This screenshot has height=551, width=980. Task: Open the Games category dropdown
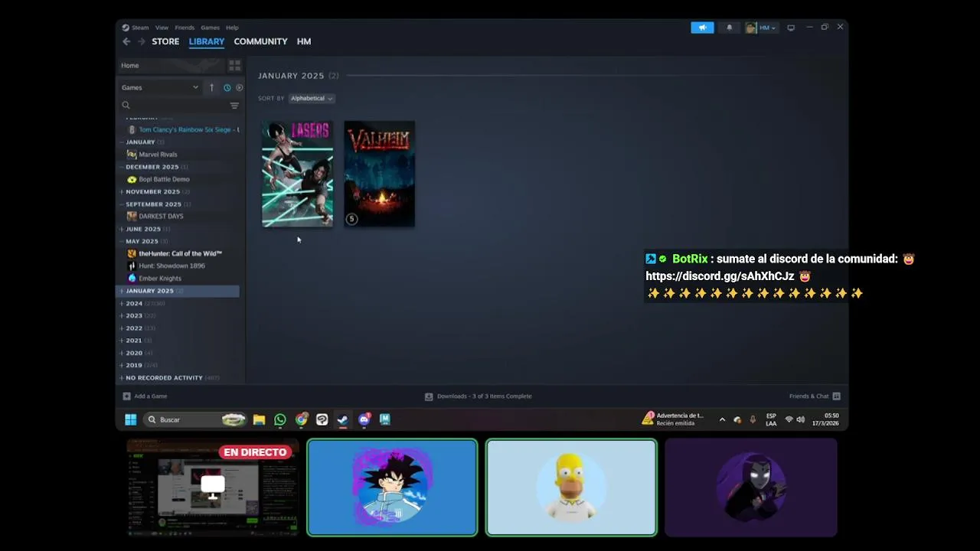click(x=159, y=87)
